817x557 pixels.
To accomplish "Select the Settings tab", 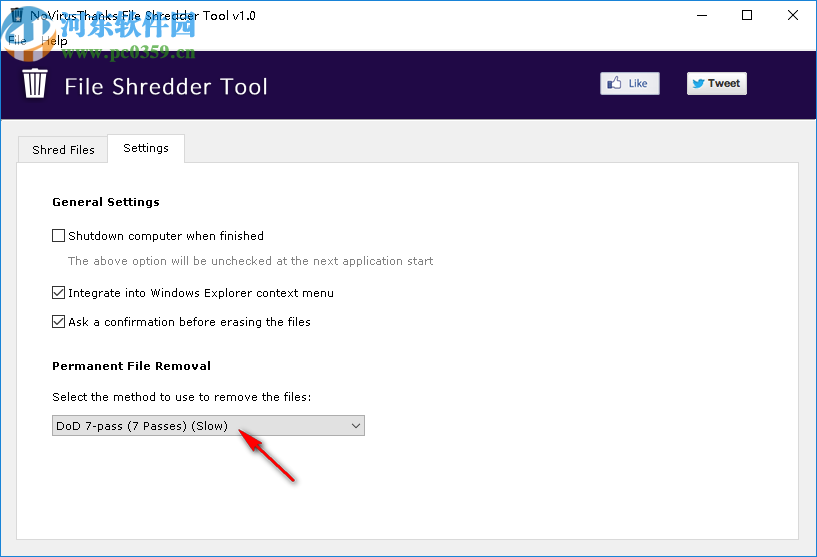I will [x=146, y=148].
